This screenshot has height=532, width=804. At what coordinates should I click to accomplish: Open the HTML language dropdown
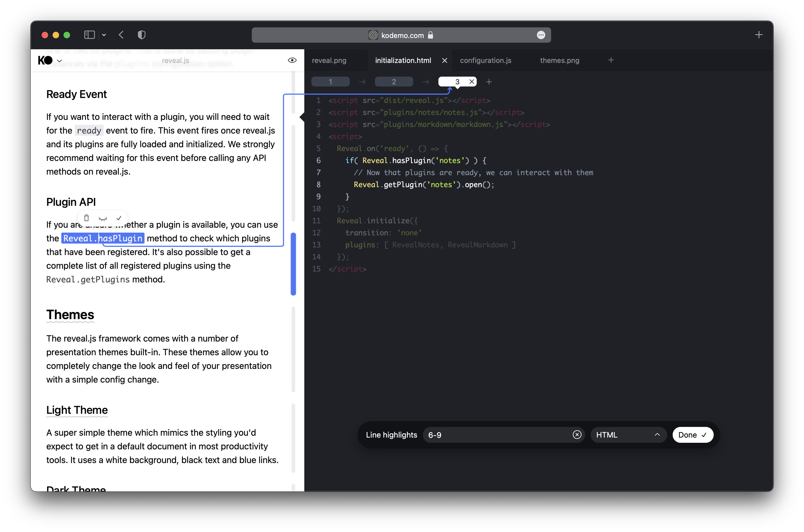coord(628,435)
